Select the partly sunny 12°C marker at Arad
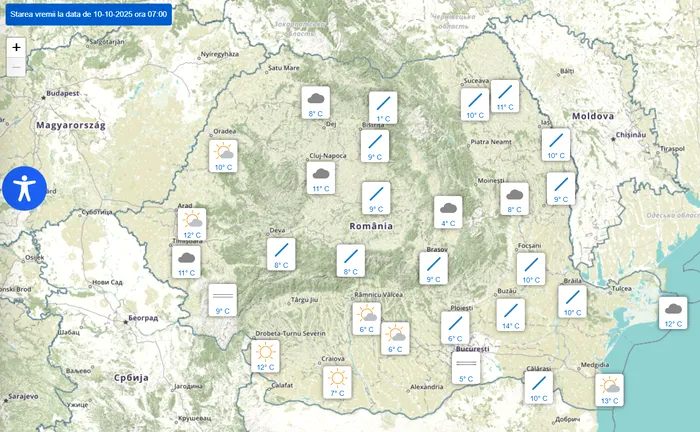 tap(192, 223)
